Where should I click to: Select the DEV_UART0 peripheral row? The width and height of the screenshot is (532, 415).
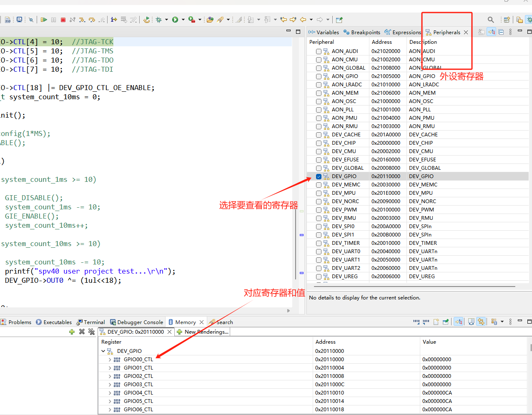coord(346,252)
